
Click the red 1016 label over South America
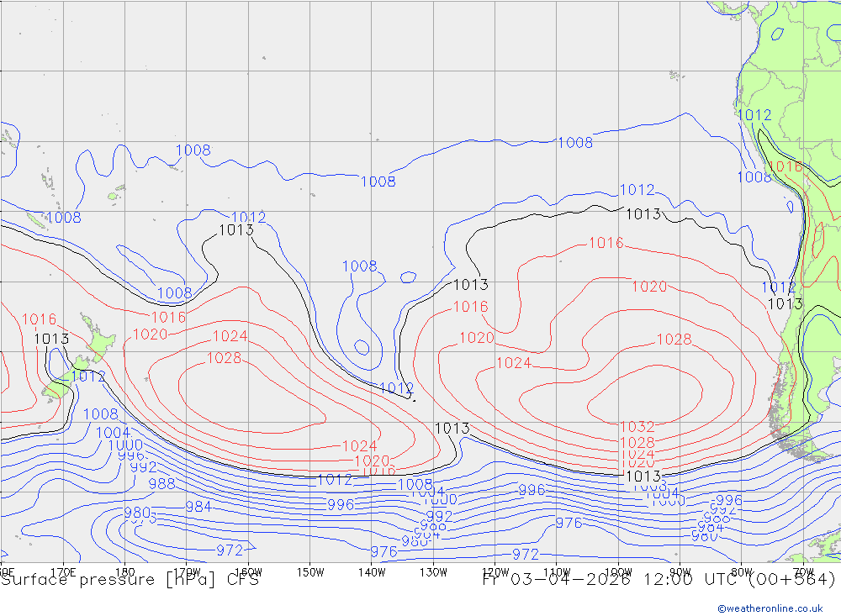[785, 166]
